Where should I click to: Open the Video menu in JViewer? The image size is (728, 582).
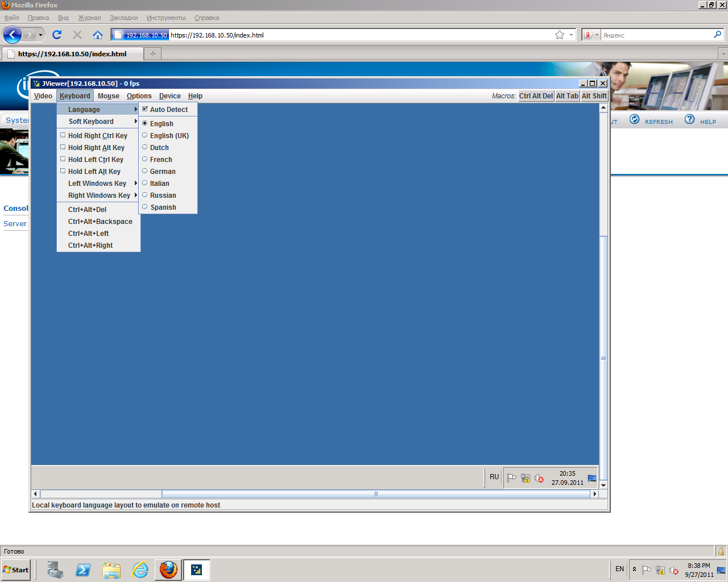click(43, 96)
